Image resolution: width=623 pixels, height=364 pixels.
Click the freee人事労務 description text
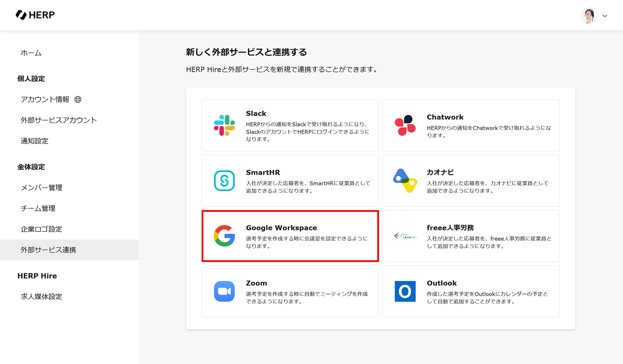tap(489, 243)
